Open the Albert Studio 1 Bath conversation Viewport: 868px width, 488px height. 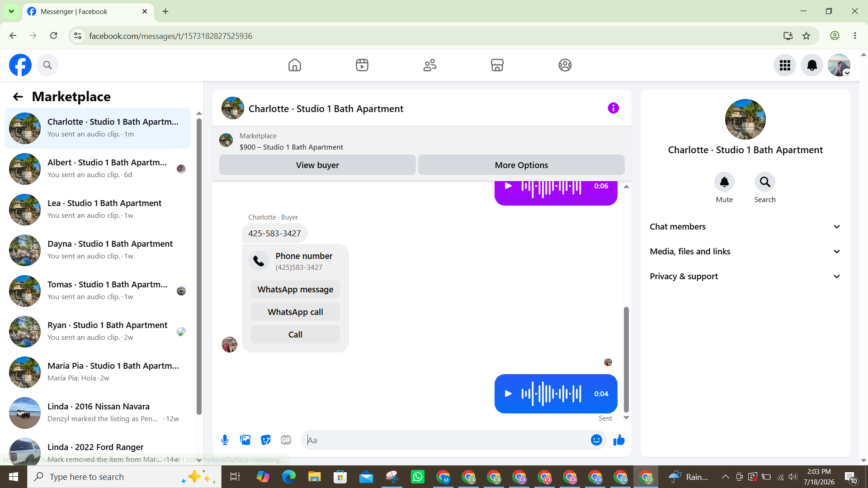97,169
